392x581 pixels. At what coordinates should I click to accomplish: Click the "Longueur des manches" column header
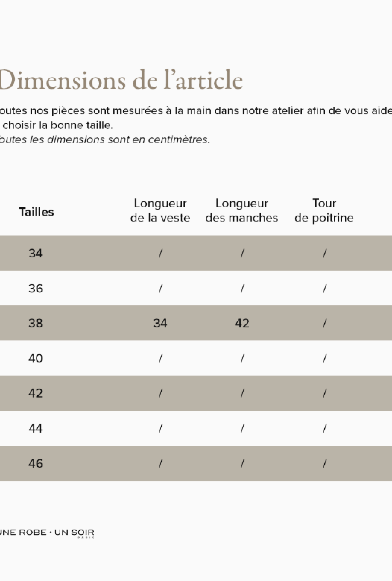tap(242, 210)
